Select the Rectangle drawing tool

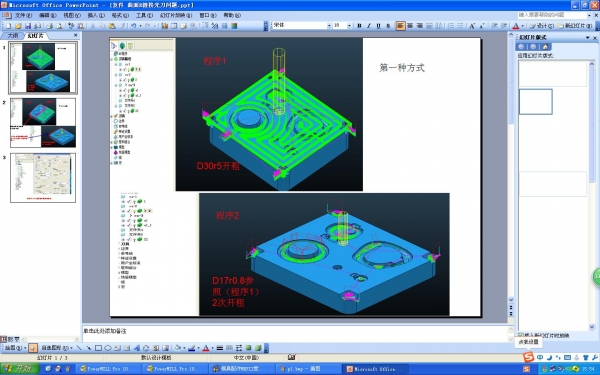point(98,348)
